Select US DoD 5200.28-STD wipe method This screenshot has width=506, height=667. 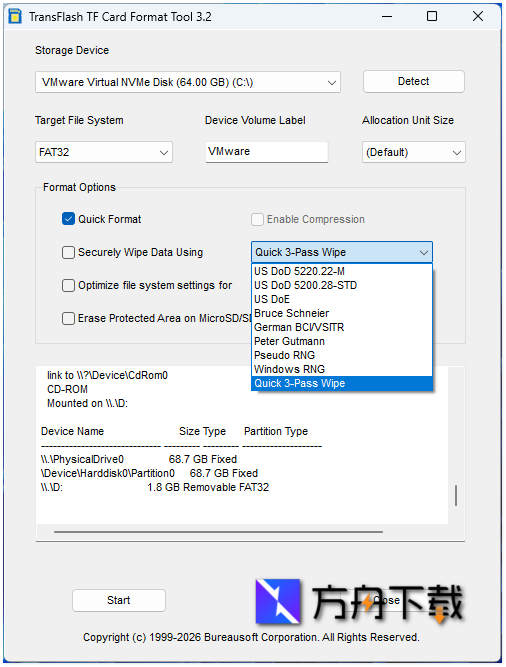[x=342, y=285]
